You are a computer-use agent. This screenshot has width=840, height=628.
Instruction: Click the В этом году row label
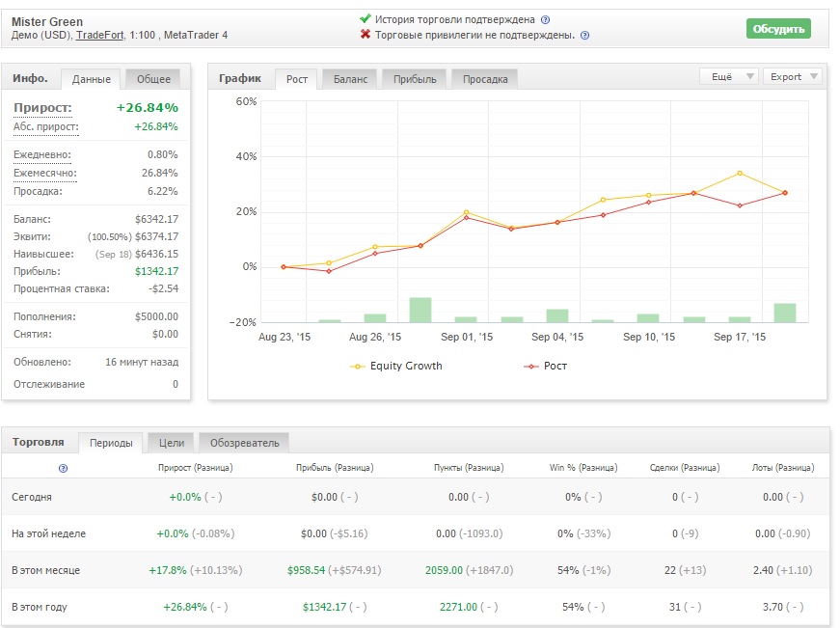pyautogui.click(x=40, y=607)
